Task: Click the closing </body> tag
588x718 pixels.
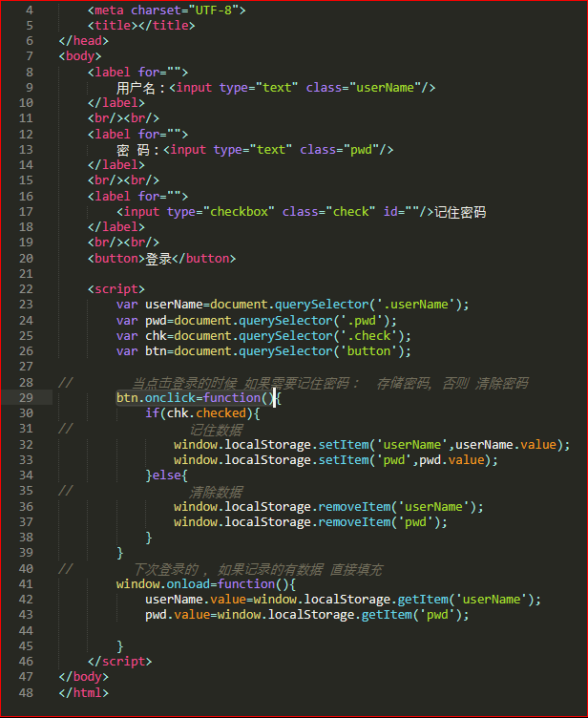Action: pyautogui.click(x=84, y=677)
